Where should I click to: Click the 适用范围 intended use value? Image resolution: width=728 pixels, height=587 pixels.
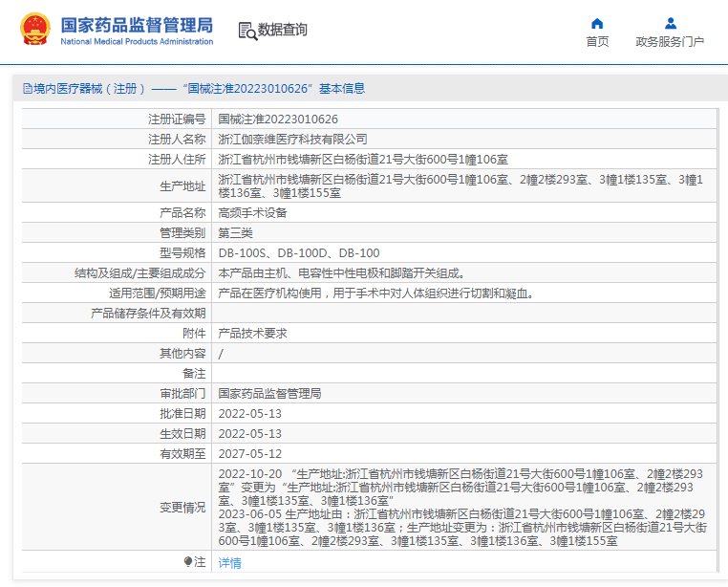375,293
